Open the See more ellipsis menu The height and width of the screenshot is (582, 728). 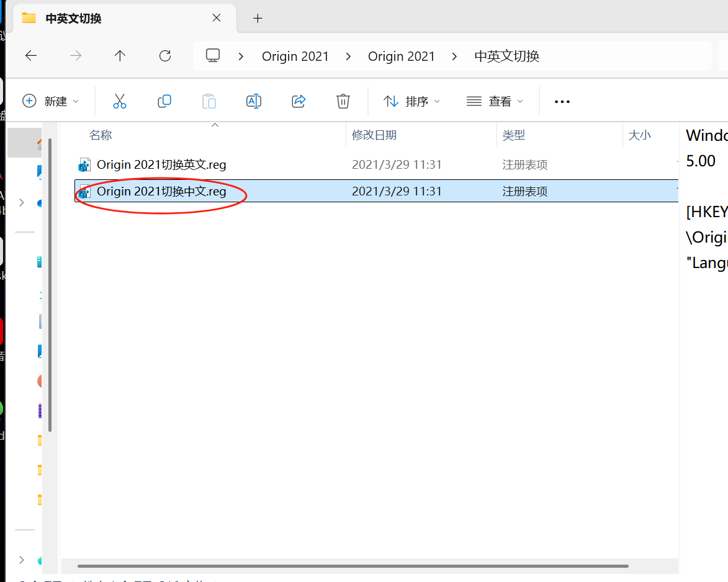tap(561, 101)
